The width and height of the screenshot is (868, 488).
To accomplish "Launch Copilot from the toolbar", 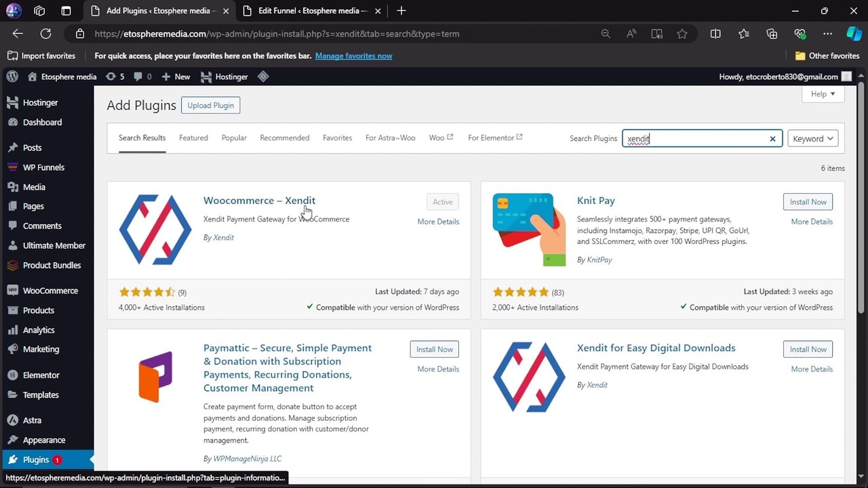I will tap(854, 34).
